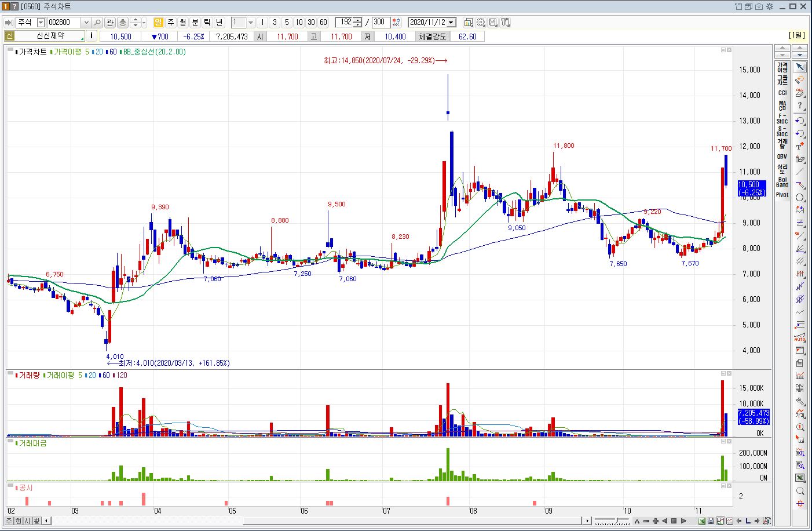Click the 5 interval button
Screen dimensions: 812x531
click(287, 22)
